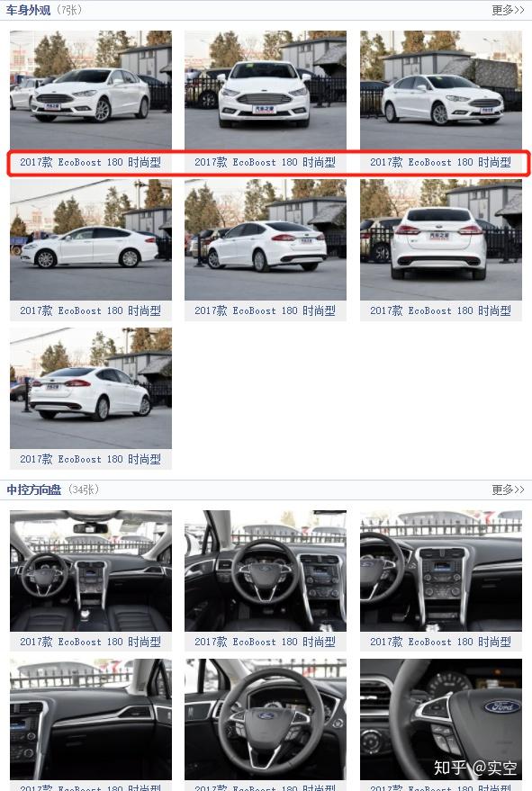Screen dimensions: 532x791
Task: Click the 车身外观 section heading
Action: tap(28, 10)
